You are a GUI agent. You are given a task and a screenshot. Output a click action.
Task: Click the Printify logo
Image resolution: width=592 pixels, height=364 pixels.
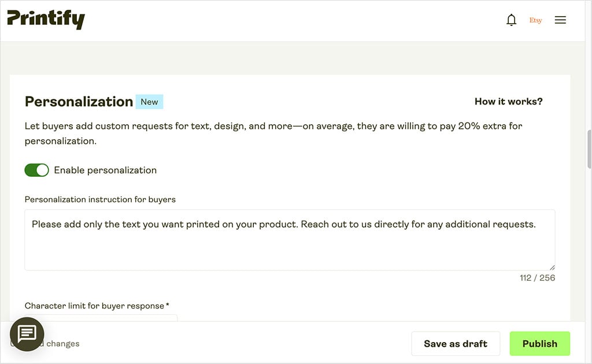point(46,20)
